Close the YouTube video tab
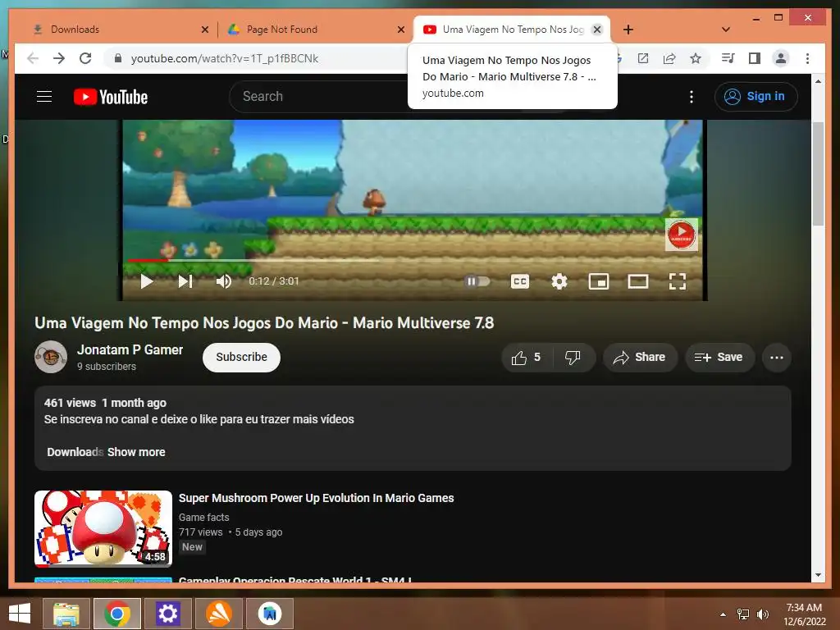 pos(597,30)
